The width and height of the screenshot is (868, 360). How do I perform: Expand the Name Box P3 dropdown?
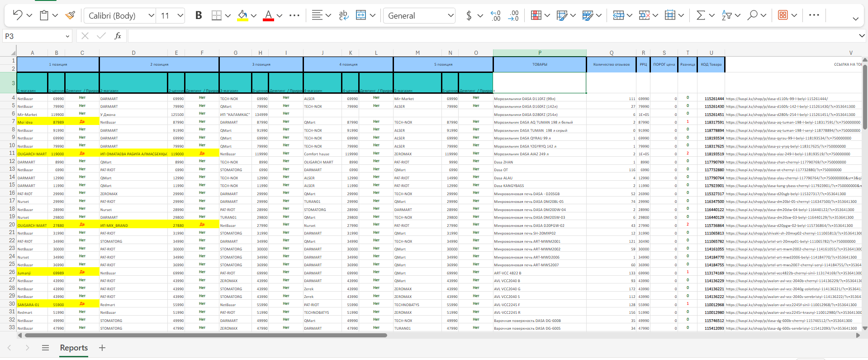point(67,36)
